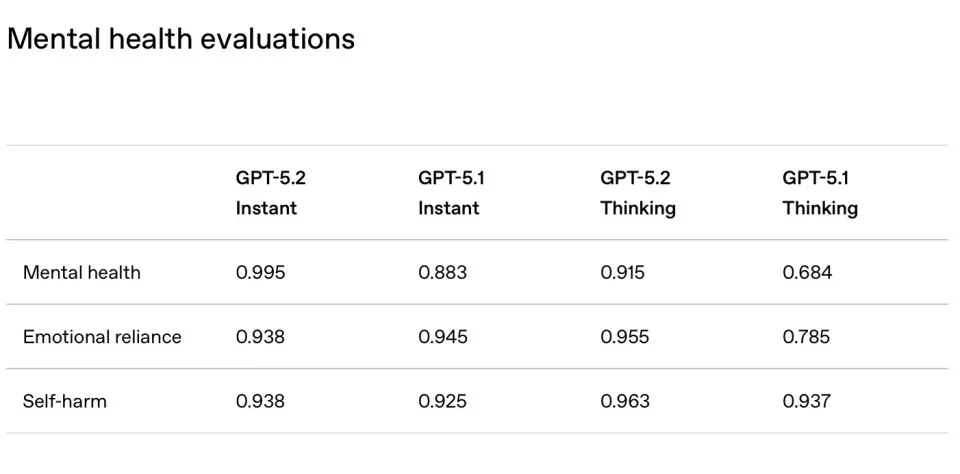
Task: Click the "Emotional reliance" row label
Action: 102,337
